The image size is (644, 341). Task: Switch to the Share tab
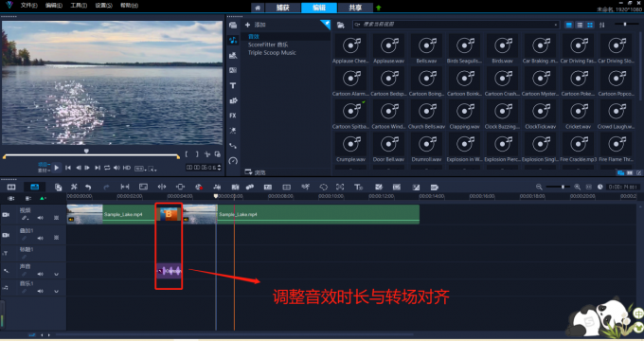(355, 8)
